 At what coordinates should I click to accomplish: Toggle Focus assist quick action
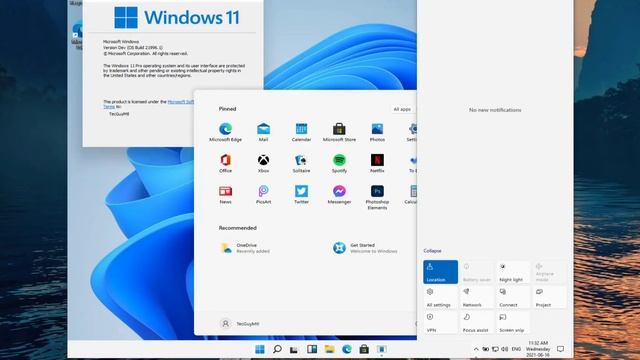pos(477,322)
